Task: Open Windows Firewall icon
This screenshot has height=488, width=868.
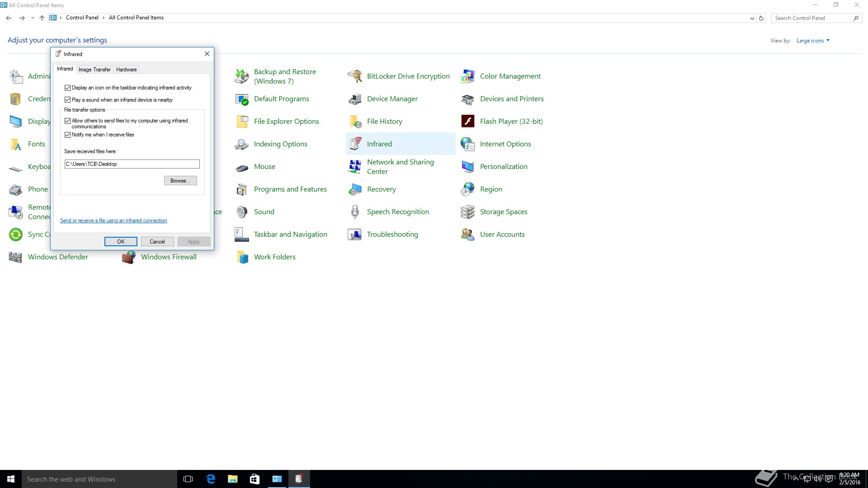Action: (129, 257)
